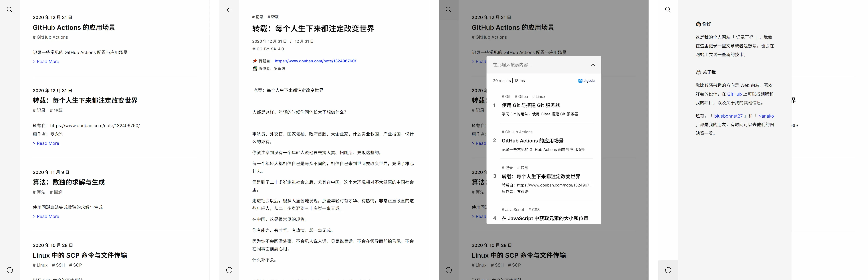Navigate back using the arrow icon on article page
This screenshot has width=868, height=280.
click(229, 10)
